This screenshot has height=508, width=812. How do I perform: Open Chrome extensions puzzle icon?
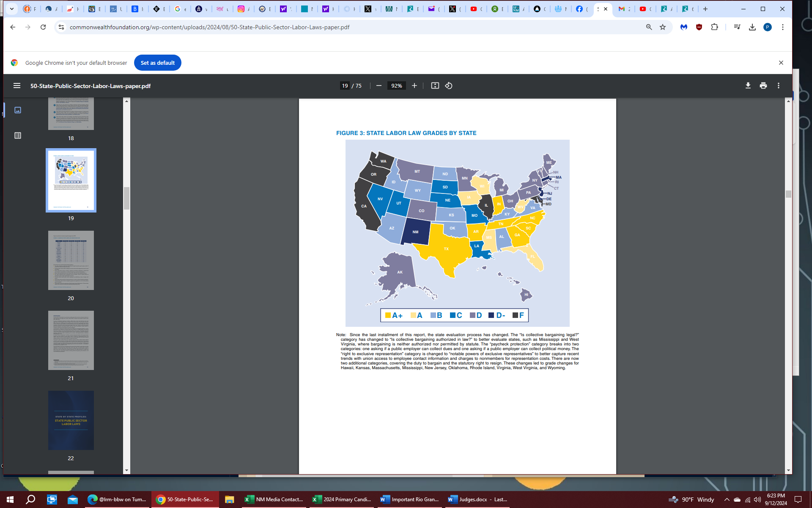[x=714, y=27]
